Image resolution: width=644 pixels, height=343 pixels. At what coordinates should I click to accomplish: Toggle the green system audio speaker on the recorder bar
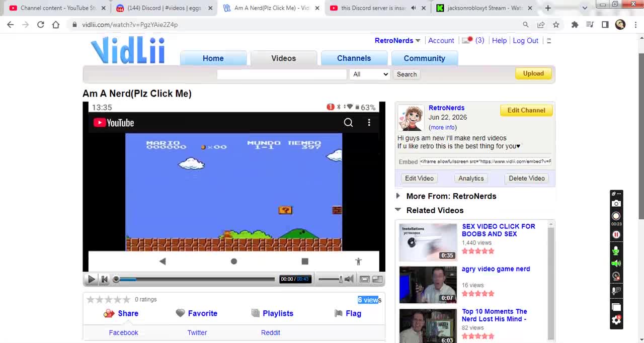616,264
